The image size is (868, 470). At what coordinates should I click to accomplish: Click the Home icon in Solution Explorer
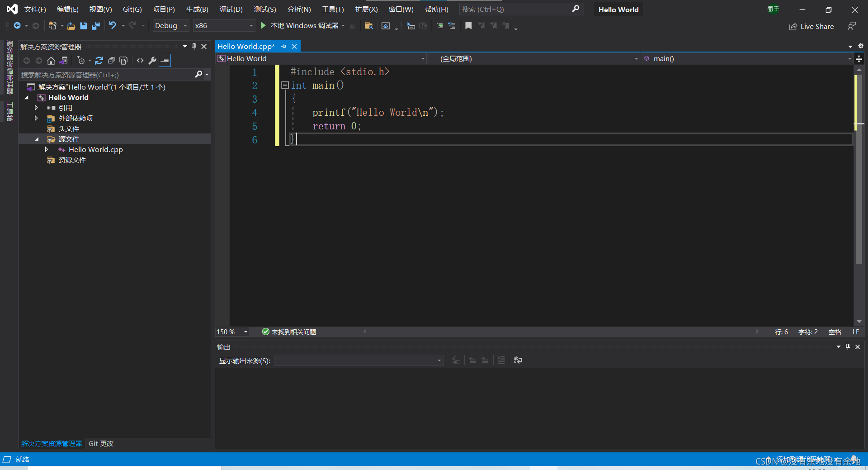(x=51, y=61)
